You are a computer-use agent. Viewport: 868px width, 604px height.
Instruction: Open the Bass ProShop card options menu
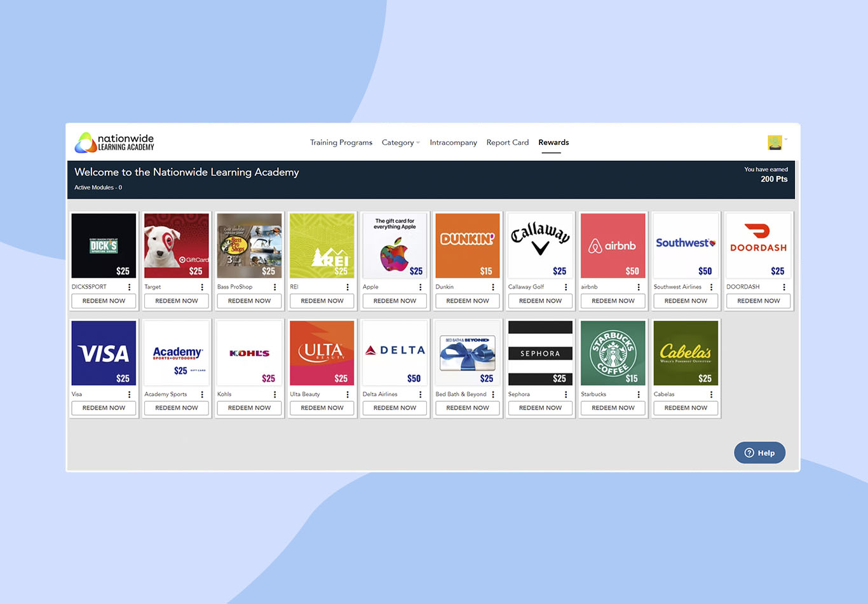pos(275,287)
